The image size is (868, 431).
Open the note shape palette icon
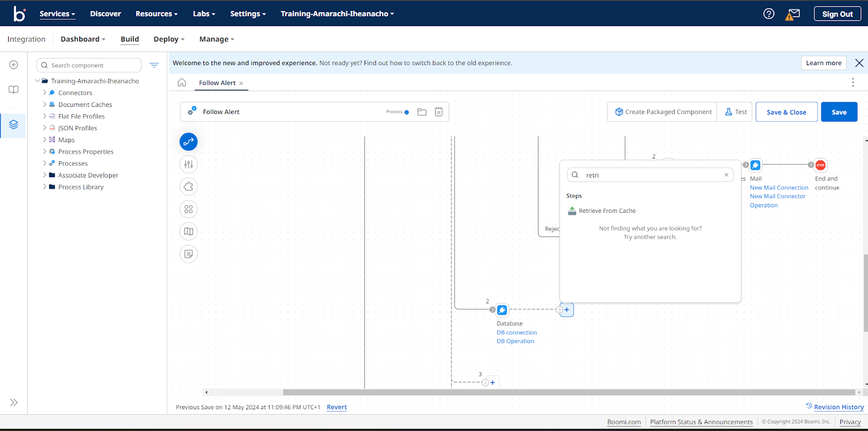[188, 254]
